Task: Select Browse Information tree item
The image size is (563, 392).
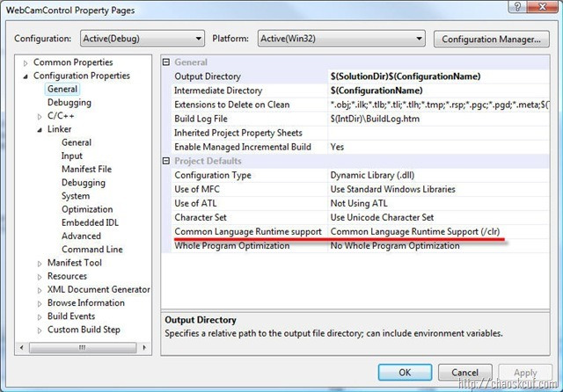Action: pyautogui.click(x=86, y=302)
